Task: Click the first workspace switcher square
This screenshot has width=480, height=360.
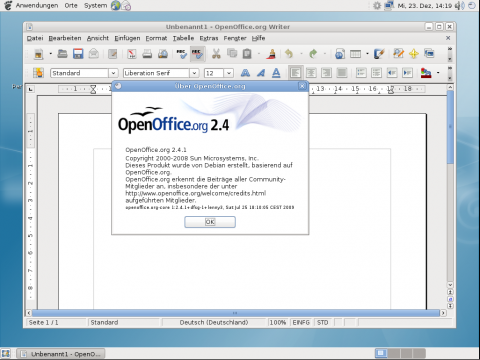Action: point(381,353)
